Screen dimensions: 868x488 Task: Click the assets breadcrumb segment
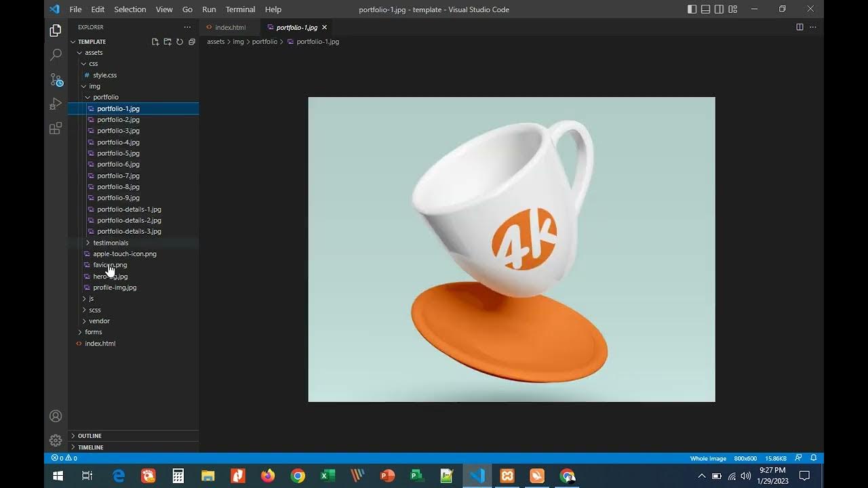[216, 41]
